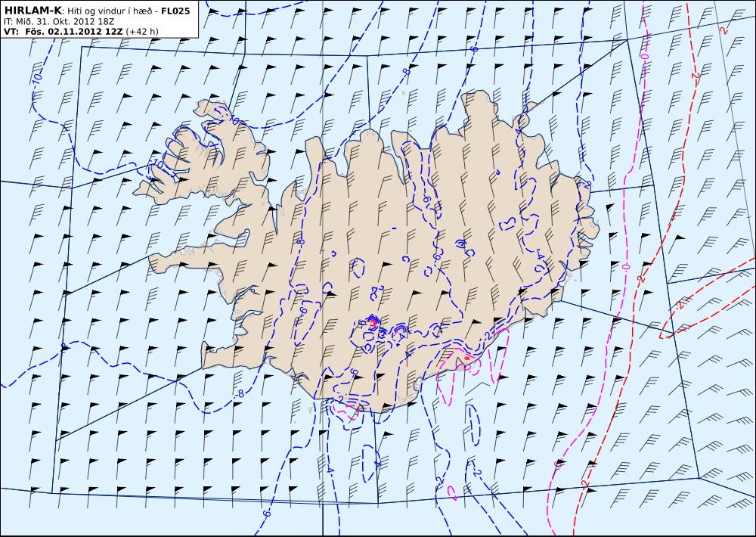756x537 pixels.
Task: Click the HIRLAM-K model title text
Action: tap(33, 11)
